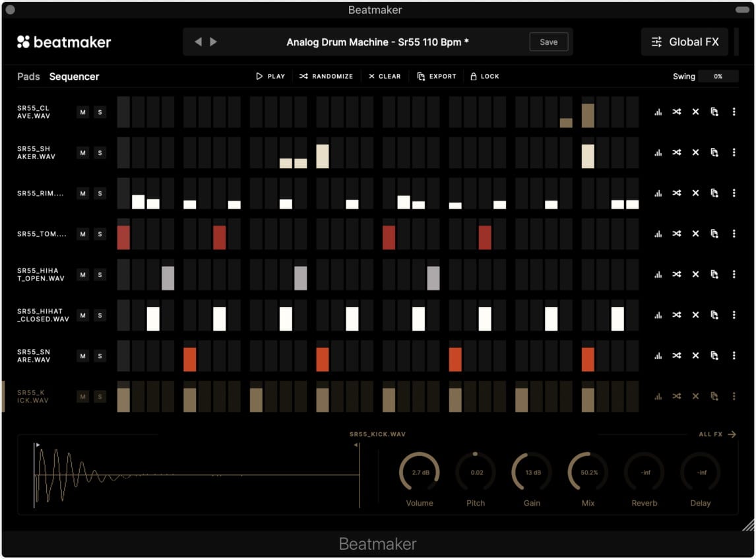Screen dimensions: 756x559
Task: Export the pattern
Action: 437,76
